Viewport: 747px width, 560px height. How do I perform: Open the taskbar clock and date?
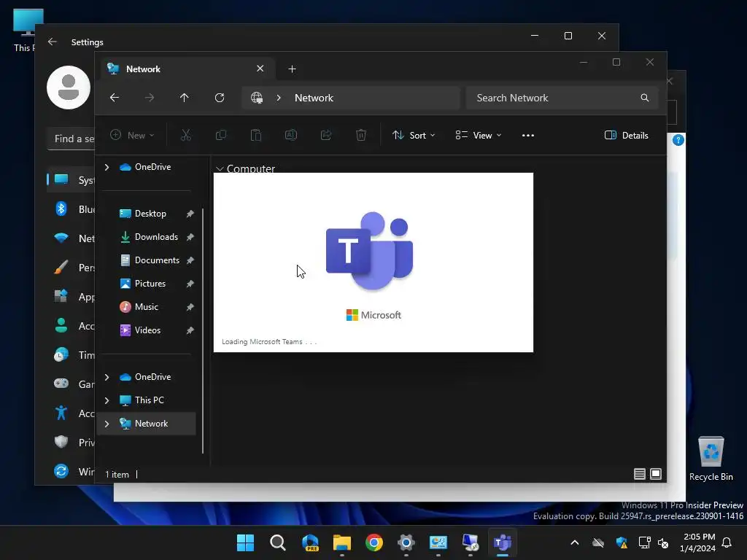[x=698, y=542]
